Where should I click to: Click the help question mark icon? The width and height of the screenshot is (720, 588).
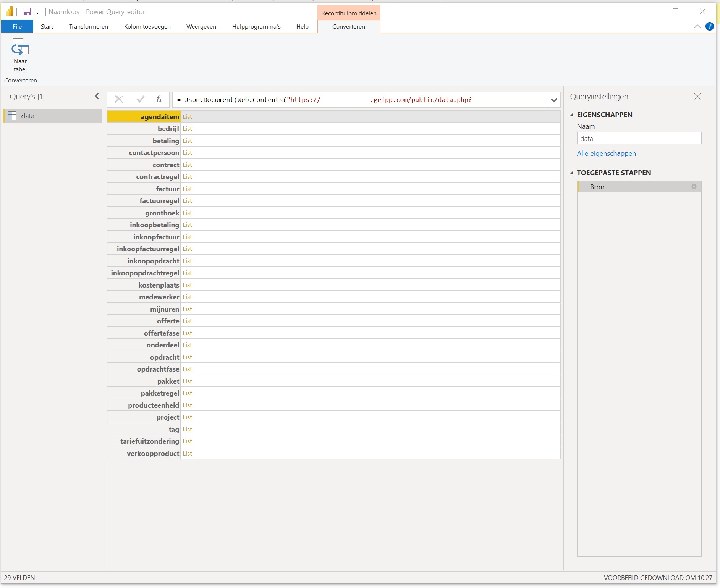pos(710,26)
